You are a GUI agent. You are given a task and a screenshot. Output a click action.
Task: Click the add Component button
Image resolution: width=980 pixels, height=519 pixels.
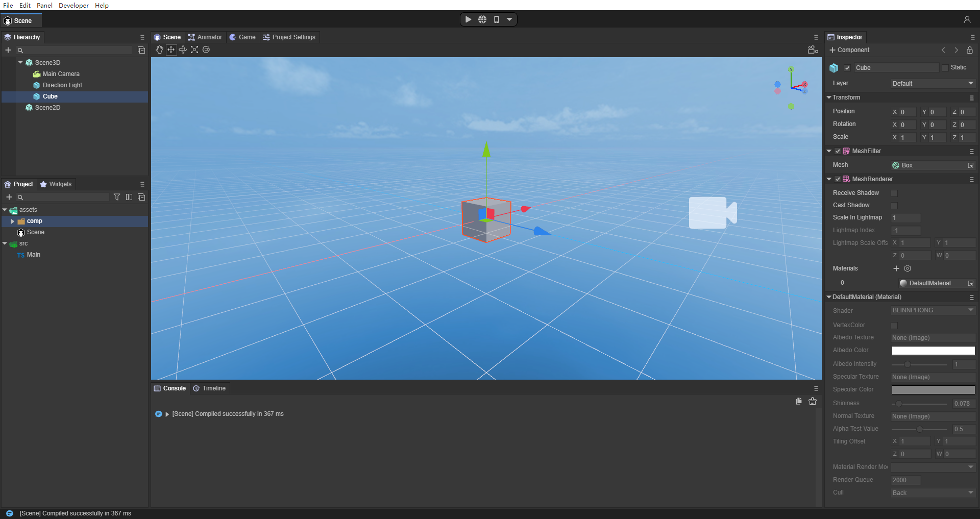[x=849, y=50]
